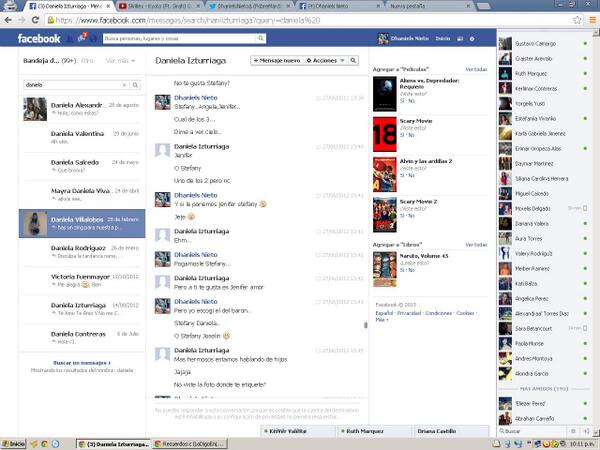This screenshot has height=450, width=600.
Task: Click 'Ver todas' next to Libros
Action: pos(476,245)
